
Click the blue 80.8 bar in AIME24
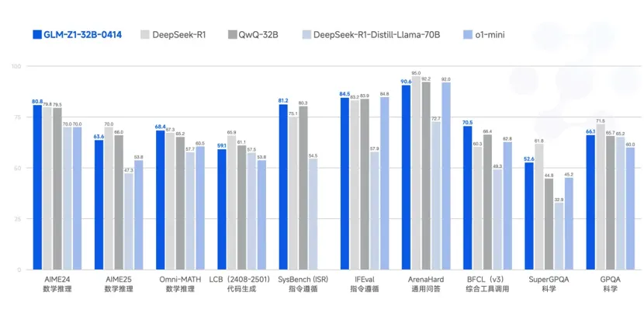pyautogui.click(x=37, y=187)
